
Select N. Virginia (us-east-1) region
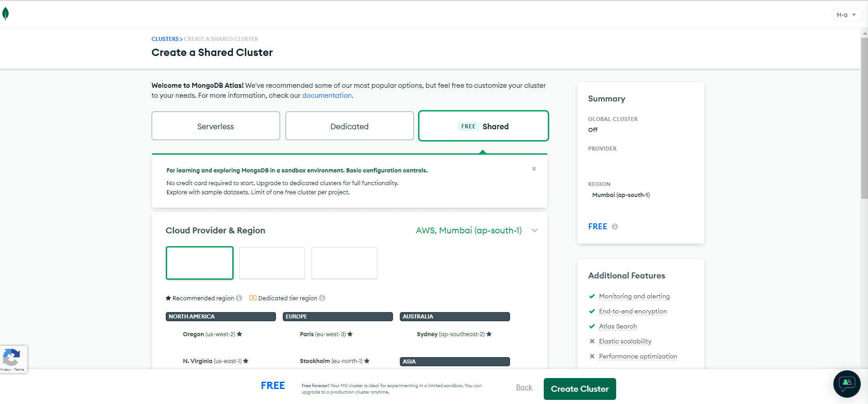tap(216, 361)
